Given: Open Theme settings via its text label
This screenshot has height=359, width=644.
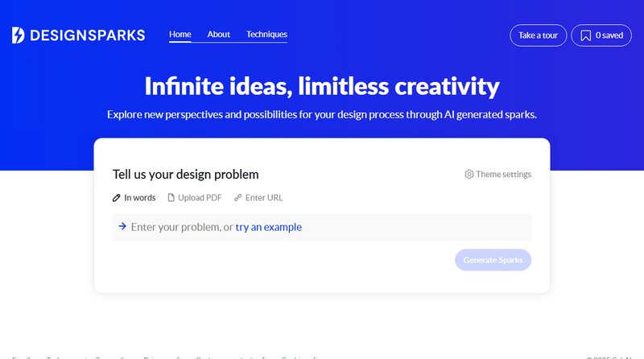Looking at the screenshot, I should tap(503, 174).
